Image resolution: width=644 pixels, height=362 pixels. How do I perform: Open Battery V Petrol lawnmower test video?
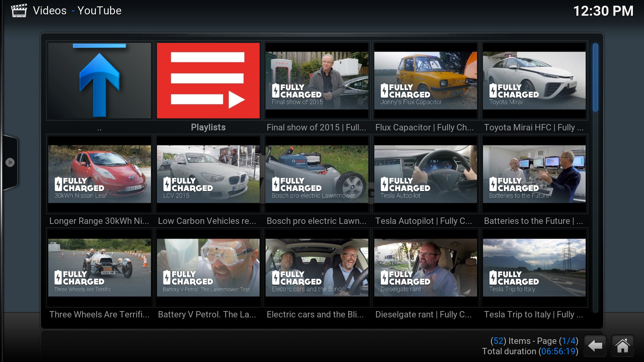[x=208, y=267]
